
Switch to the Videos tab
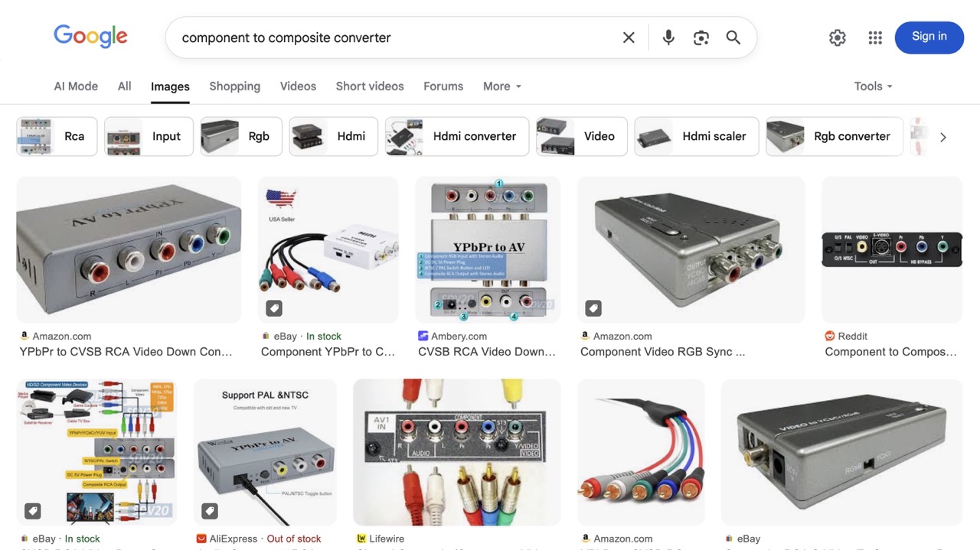click(x=298, y=86)
